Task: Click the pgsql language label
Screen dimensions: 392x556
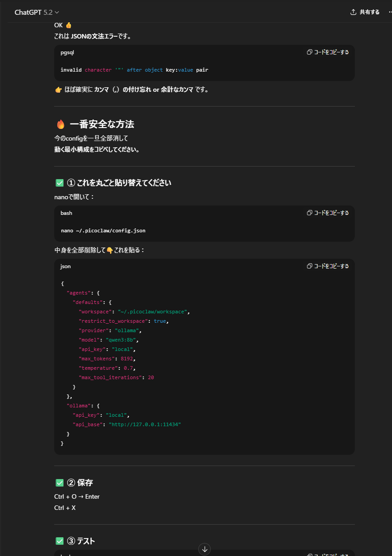Action: click(x=67, y=52)
